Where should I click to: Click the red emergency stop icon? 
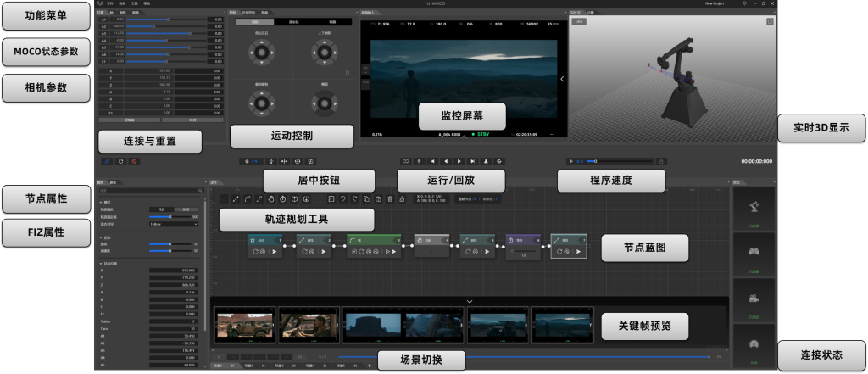(134, 160)
